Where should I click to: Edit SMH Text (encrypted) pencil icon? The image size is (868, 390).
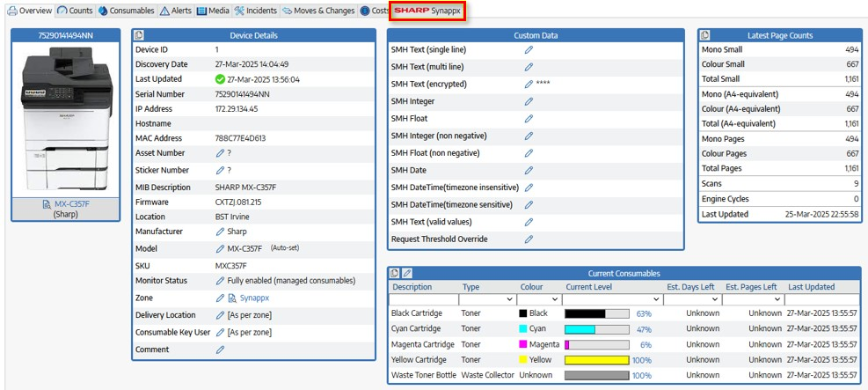[x=529, y=85]
